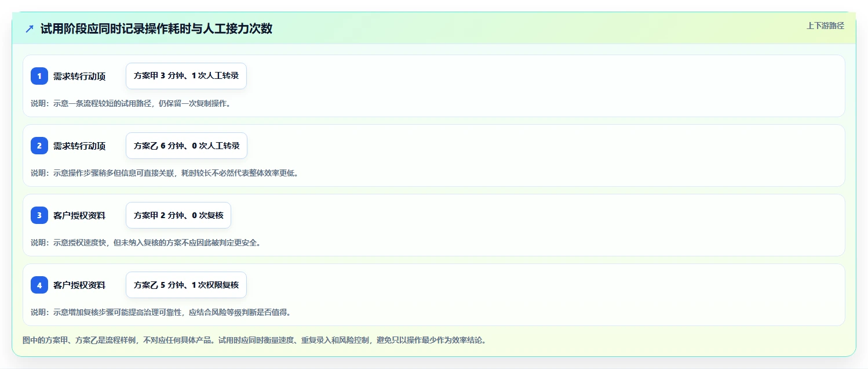Click the heading 试用阶段应同时记录操作耗时与人工接力次数
The image size is (868, 369).
tap(156, 28)
